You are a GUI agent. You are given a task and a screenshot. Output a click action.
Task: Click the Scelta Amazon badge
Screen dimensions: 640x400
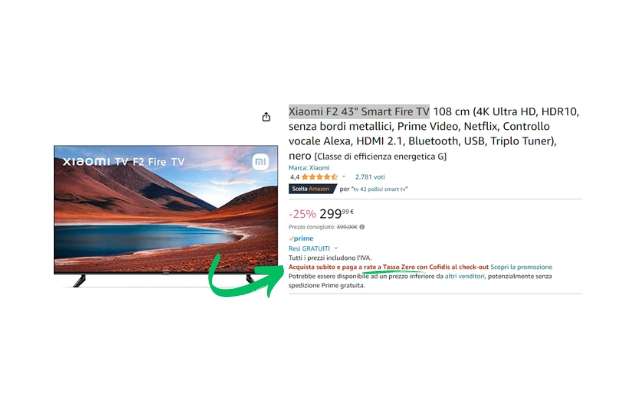tap(312, 189)
